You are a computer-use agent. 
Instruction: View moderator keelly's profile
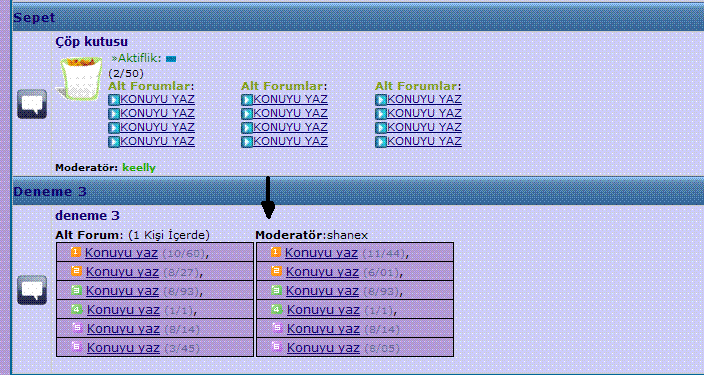139,168
